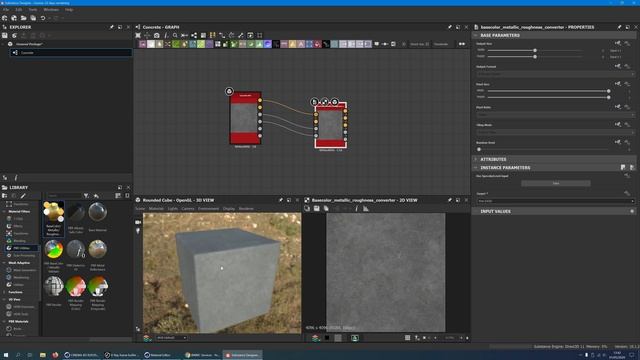Click the yellow grid icon in graph toolbar
Viewport: 640px width, 360px height.
[212, 36]
